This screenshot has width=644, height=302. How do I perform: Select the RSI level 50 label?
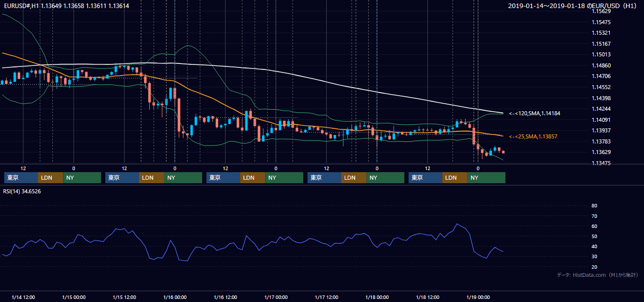tap(594, 236)
